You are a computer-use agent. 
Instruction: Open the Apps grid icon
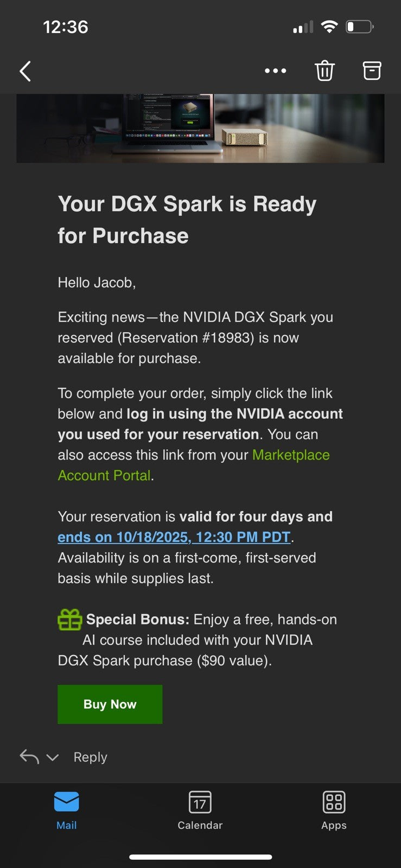click(333, 801)
